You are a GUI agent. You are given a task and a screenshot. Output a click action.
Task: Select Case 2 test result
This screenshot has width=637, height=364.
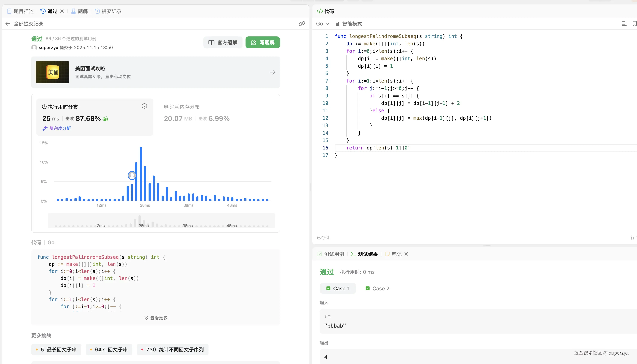377,289
